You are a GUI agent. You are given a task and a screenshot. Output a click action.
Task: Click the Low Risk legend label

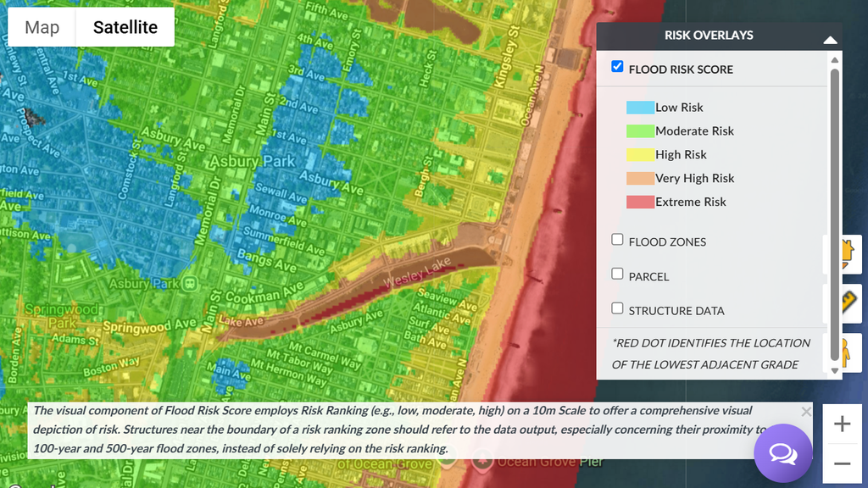[679, 108]
